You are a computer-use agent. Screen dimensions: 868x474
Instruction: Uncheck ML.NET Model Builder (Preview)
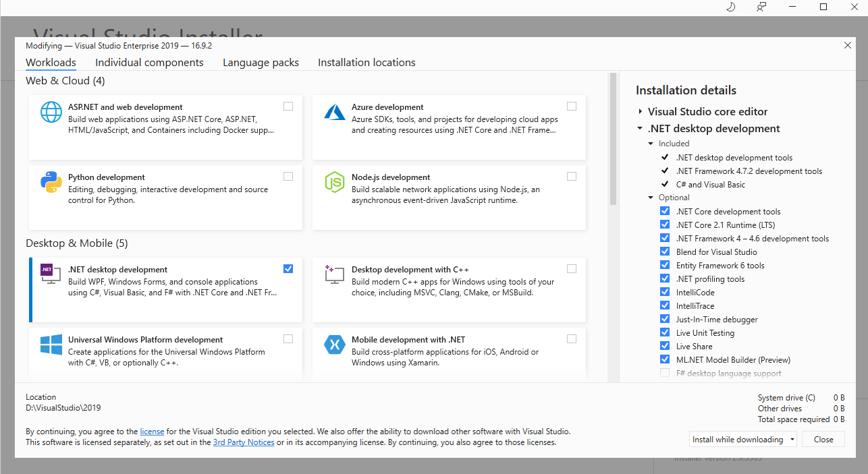[665, 359]
